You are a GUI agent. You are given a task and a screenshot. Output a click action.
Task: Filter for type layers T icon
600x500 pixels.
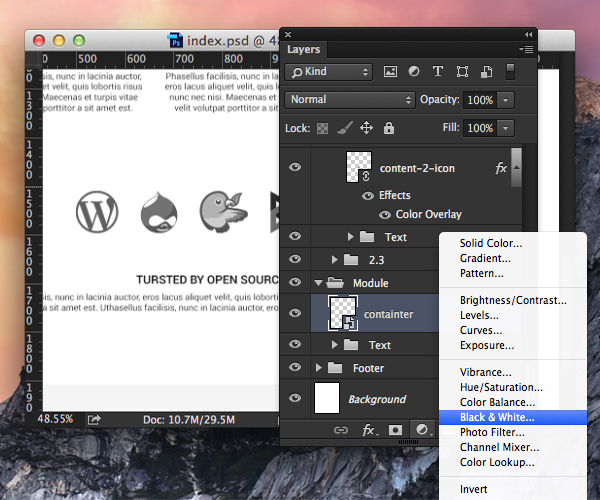[x=438, y=72]
